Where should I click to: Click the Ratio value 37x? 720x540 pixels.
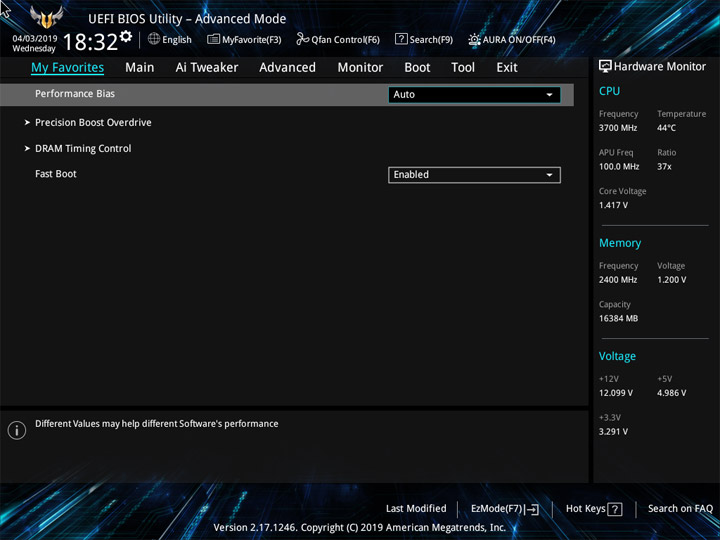tap(664, 166)
